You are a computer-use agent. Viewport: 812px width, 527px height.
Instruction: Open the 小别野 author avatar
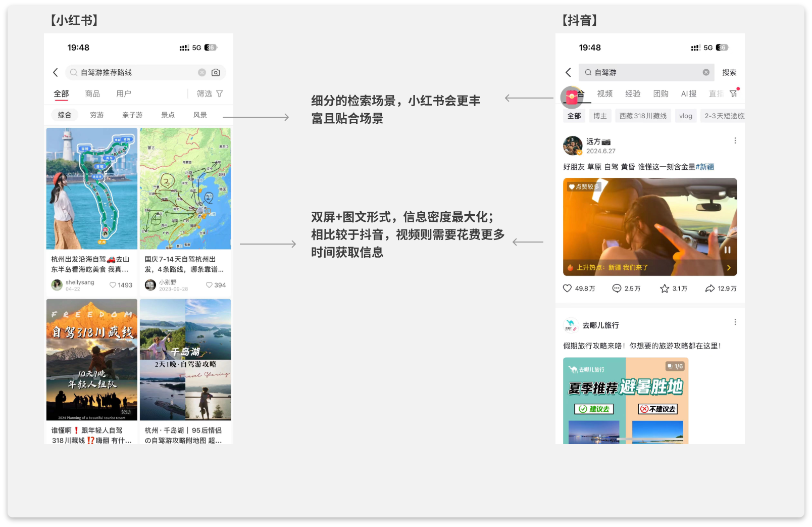pos(150,285)
